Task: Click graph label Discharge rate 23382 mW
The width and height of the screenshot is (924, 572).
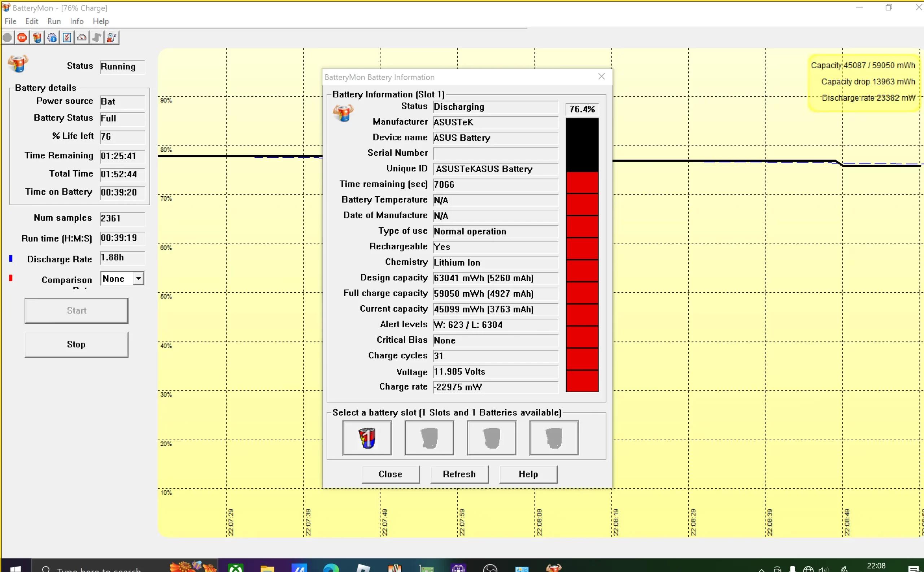Action: click(x=868, y=98)
